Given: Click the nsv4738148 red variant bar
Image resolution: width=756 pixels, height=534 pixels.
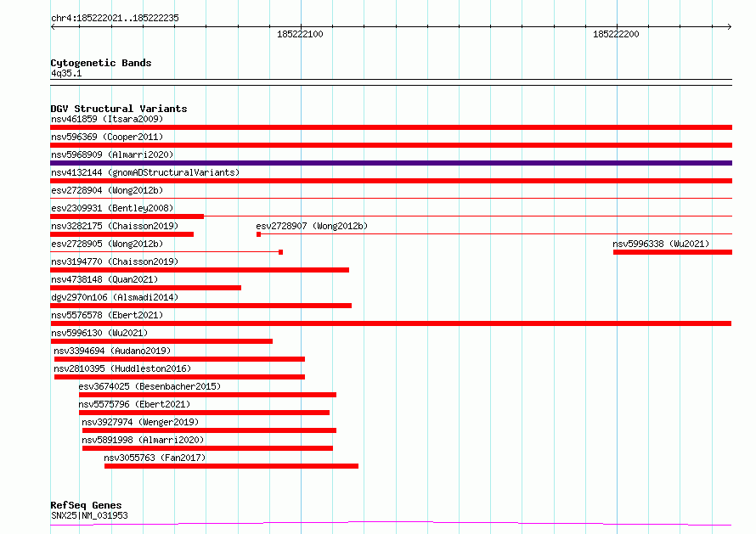Looking at the screenshot, I should pos(145,288).
